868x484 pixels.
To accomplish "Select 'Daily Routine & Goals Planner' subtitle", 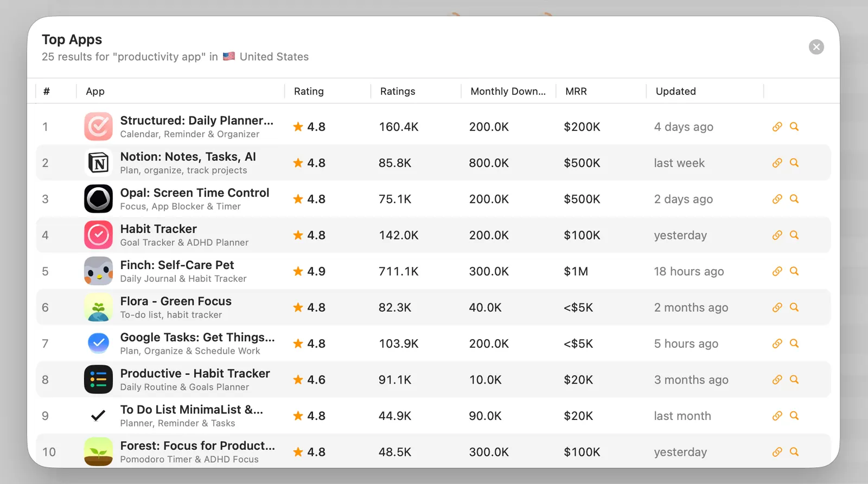I will pyautogui.click(x=184, y=387).
